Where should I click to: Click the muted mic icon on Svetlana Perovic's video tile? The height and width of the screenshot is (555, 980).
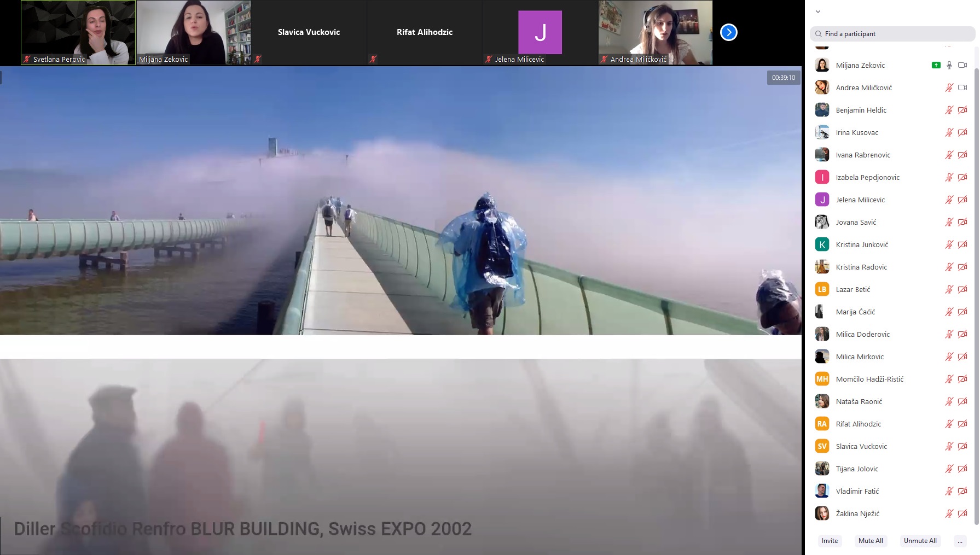pos(27,59)
